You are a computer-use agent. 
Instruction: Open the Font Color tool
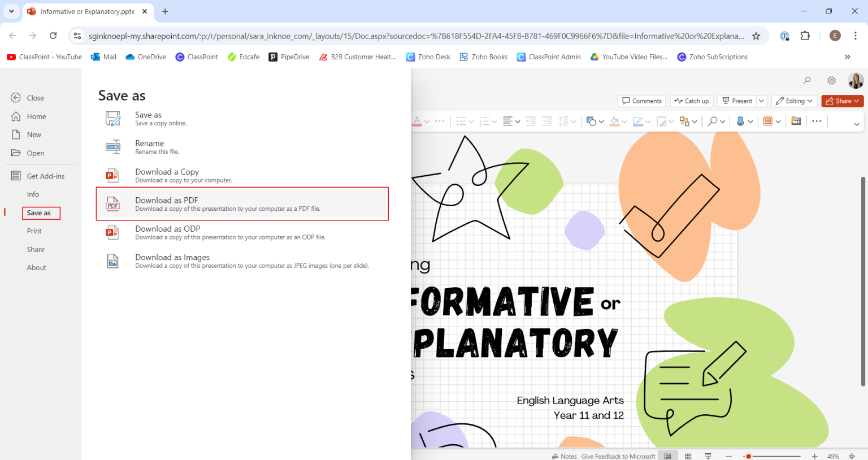click(417, 121)
